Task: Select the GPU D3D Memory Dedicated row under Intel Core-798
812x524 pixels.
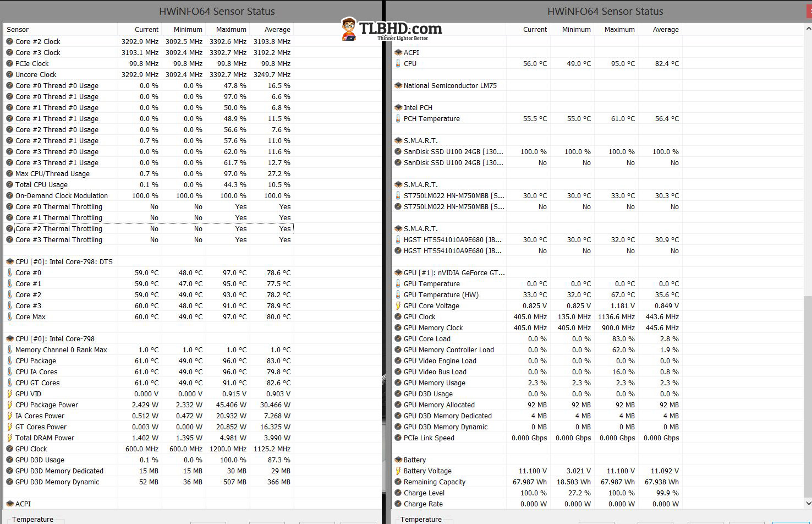Action: [x=149, y=471]
